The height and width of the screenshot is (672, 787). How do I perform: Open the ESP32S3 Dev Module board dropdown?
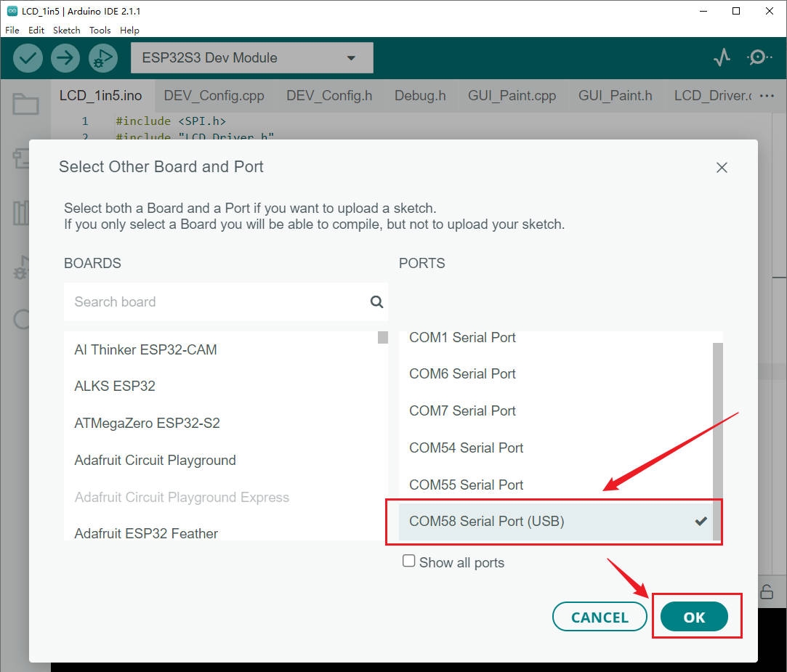[252, 57]
